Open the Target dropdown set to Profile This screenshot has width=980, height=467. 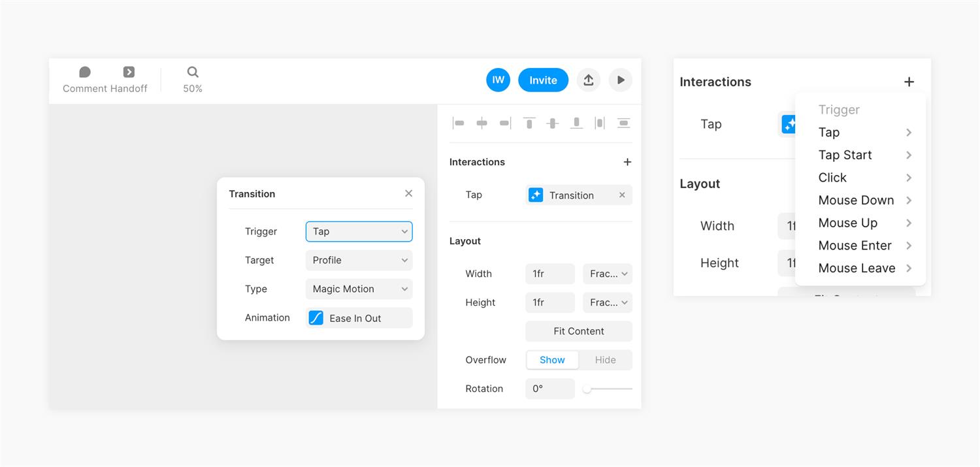pyautogui.click(x=359, y=260)
